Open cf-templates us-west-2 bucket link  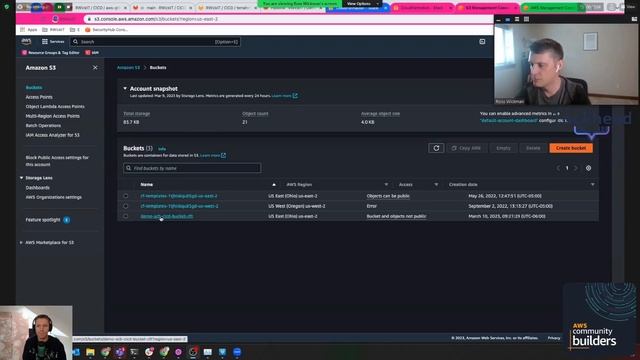(179, 206)
